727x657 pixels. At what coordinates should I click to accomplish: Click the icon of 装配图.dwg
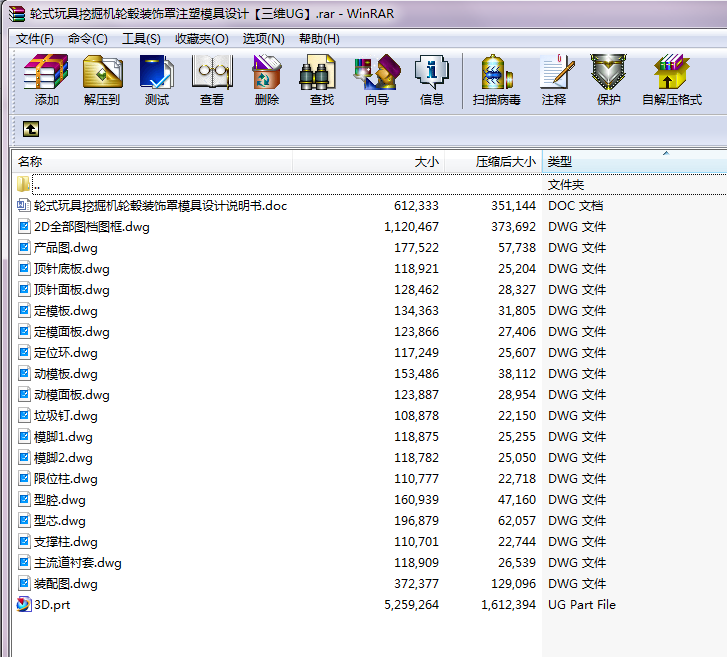point(24,583)
